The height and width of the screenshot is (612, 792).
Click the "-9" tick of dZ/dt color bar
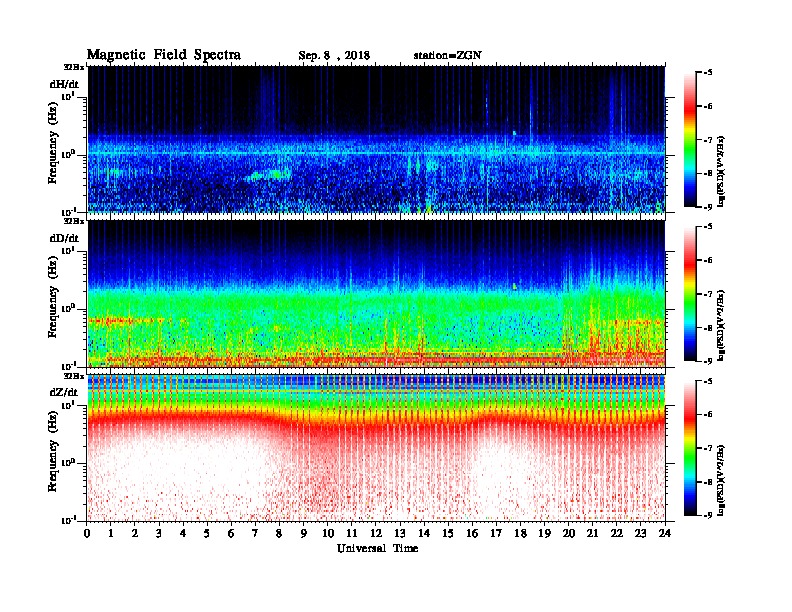[708, 516]
